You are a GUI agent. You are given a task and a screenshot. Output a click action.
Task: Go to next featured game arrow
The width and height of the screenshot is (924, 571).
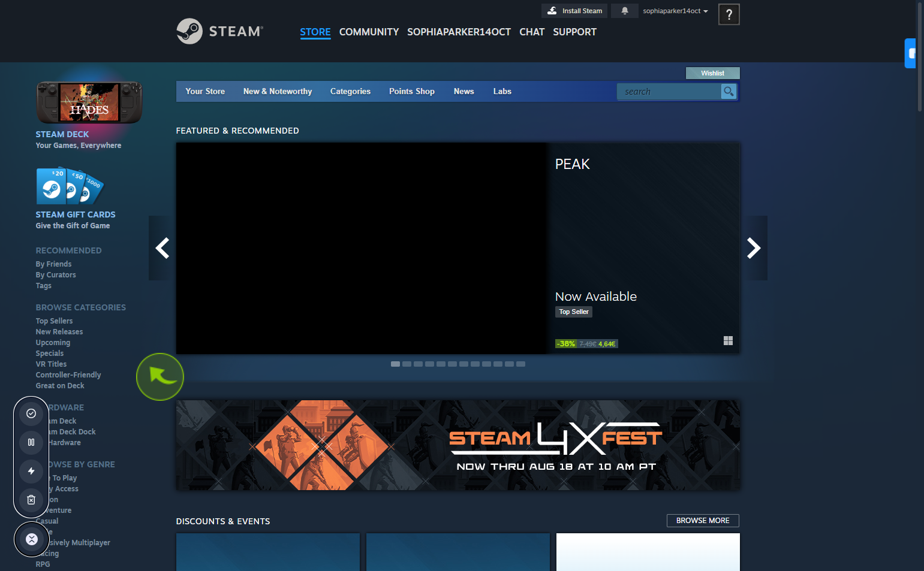coord(754,248)
